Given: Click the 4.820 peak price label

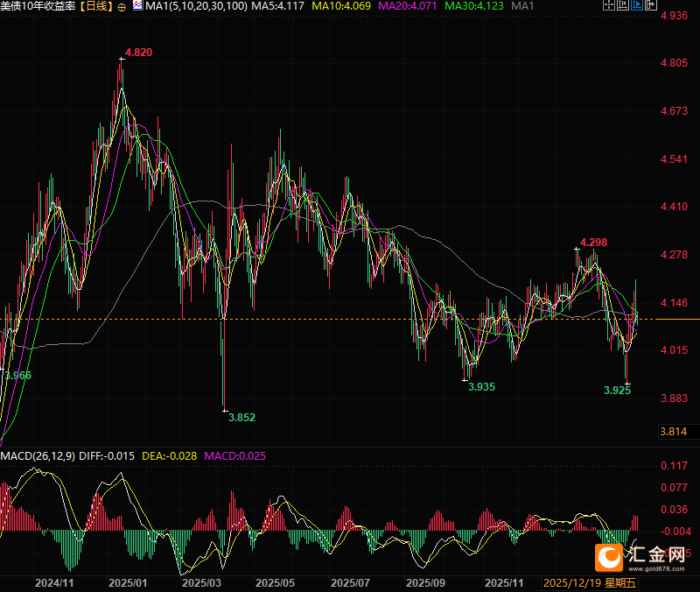Looking at the screenshot, I should pyautogui.click(x=138, y=53).
